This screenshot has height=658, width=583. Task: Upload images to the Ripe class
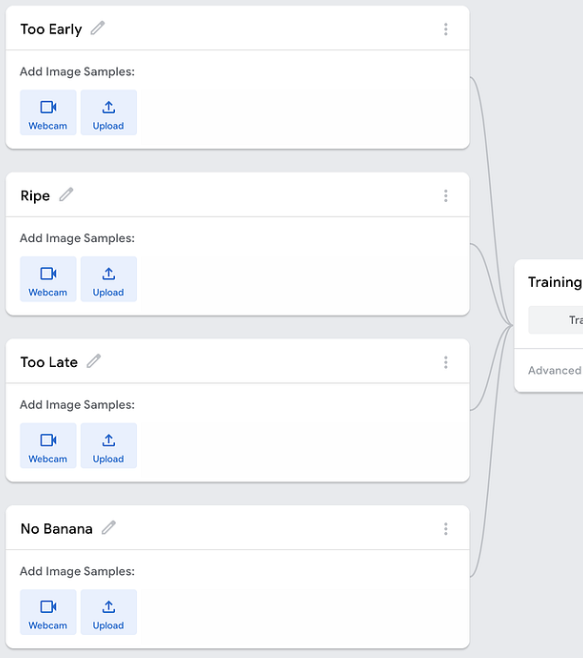(x=109, y=279)
